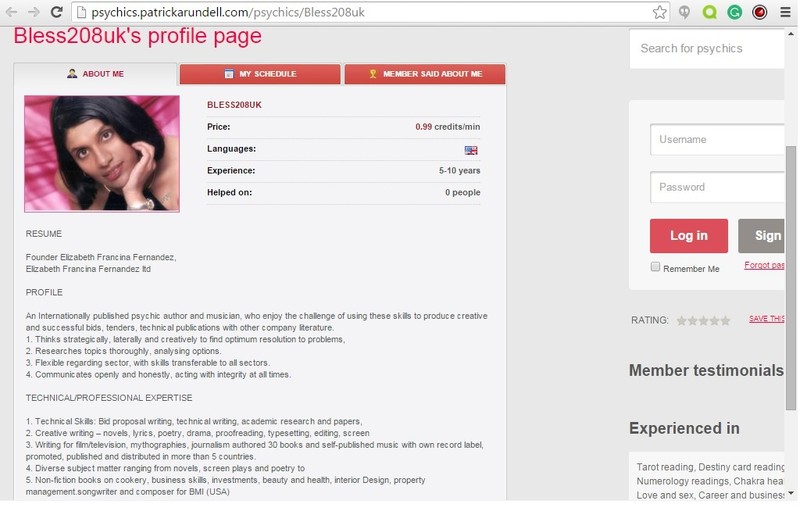Bookmark page with the star icon
This screenshot has width=800, height=522.
(659, 12)
